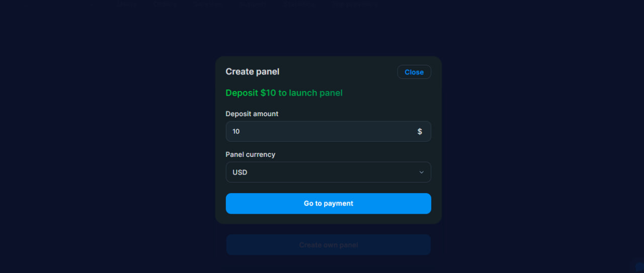Select the USD value in currency selector
The width and height of the screenshot is (644, 273).
pyautogui.click(x=240, y=172)
